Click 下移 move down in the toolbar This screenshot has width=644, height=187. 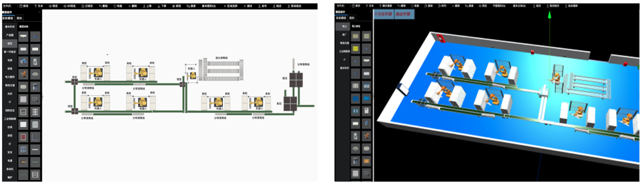162,6
